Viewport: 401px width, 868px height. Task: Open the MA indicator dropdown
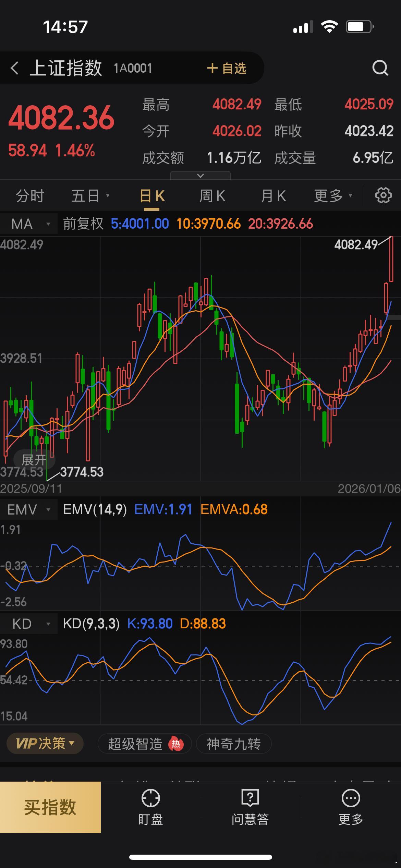[29, 224]
